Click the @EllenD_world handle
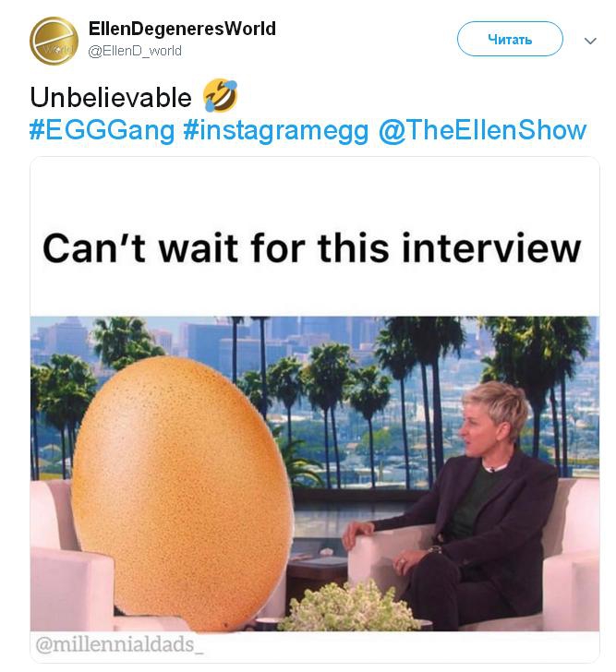This screenshot has width=616, height=672. tap(135, 51)
